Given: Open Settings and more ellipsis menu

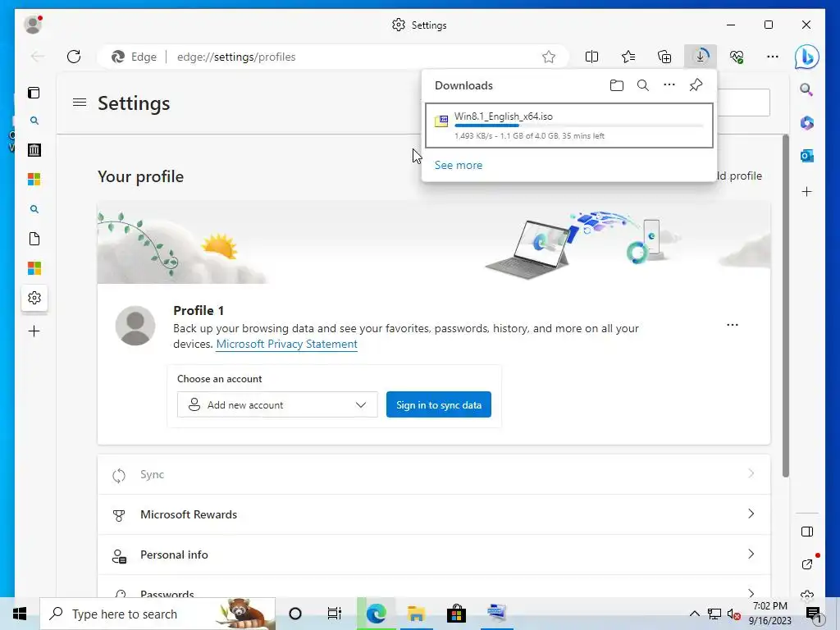Looking at the screenshot, I should point(773,57).
